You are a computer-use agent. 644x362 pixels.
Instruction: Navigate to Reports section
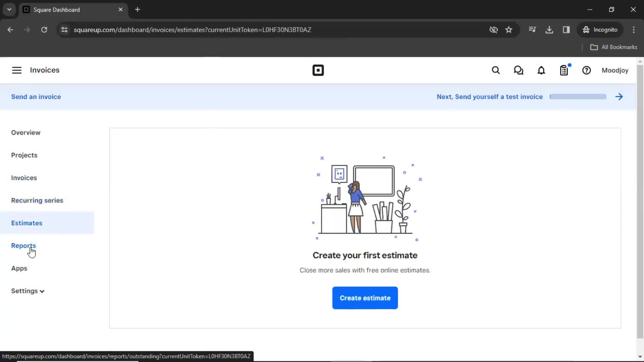pos(23,245)
